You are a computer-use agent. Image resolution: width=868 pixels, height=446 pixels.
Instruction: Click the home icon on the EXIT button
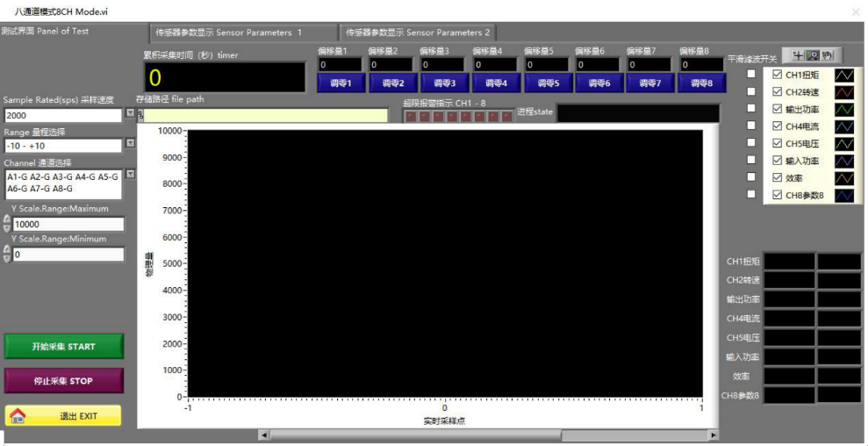tap(18, 416)
